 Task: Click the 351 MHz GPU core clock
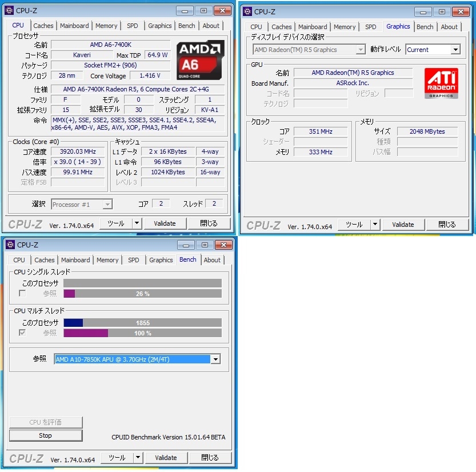tap(321, 131)
